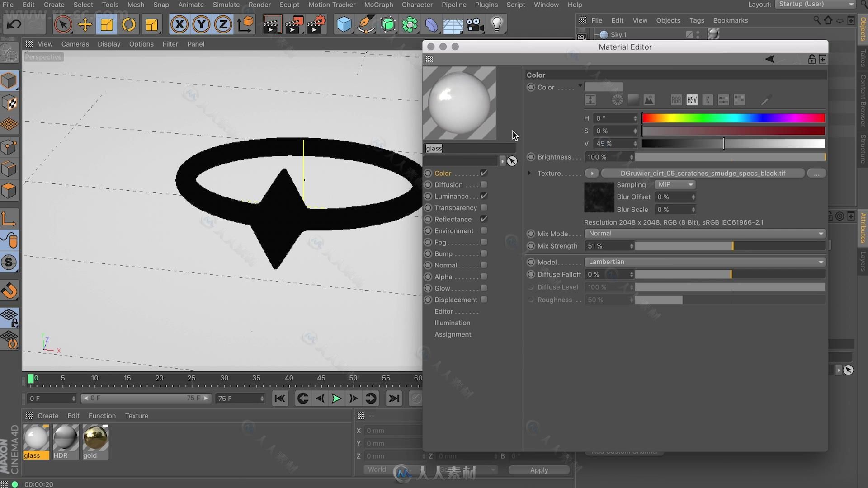Click the Kelvin K color mode icon

pos(708,100)
